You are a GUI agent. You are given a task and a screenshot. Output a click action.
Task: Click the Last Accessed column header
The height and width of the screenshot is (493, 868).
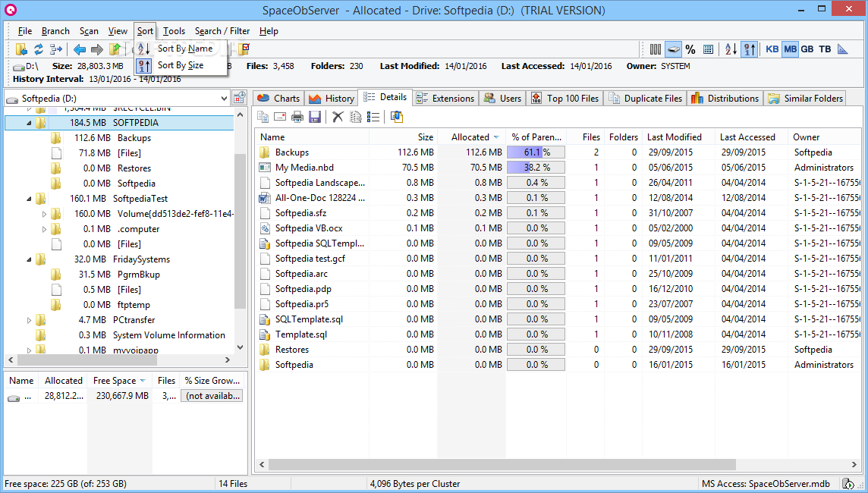752,137
